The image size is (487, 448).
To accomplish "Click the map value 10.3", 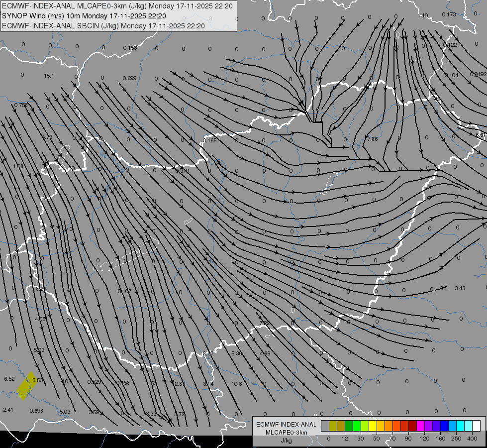I will pyautogui.click(x=237, y=384).
